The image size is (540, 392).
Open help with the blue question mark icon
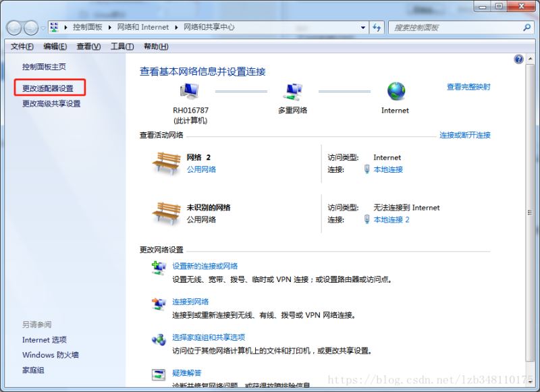pos(518,59)
